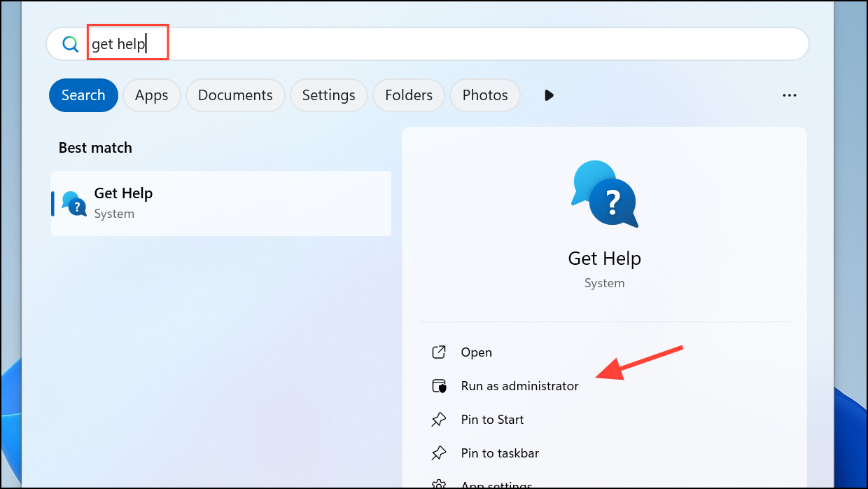Switch to the Documents filter

(235, 95)
